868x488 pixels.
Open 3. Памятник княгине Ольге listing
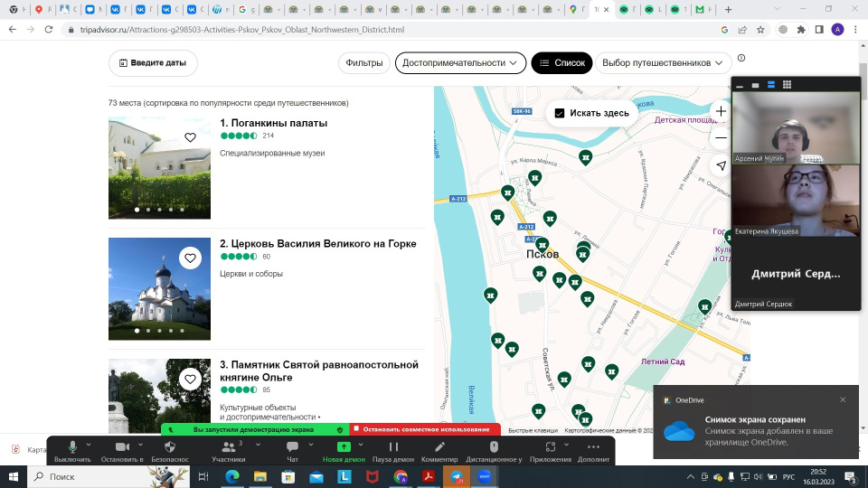pyautogui.click(x=319, y=371)
